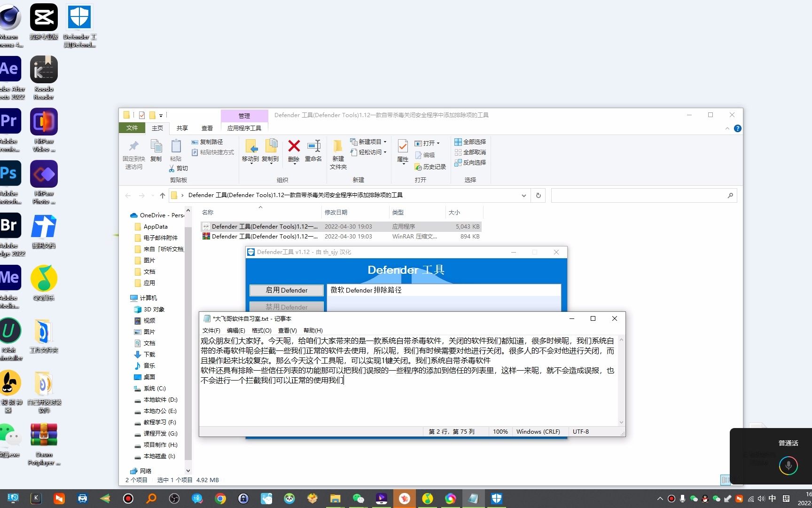Click the Explorer help question mark icon
Image resolution: width=812 pixels, height=508 pixels.
coord(738,128)
